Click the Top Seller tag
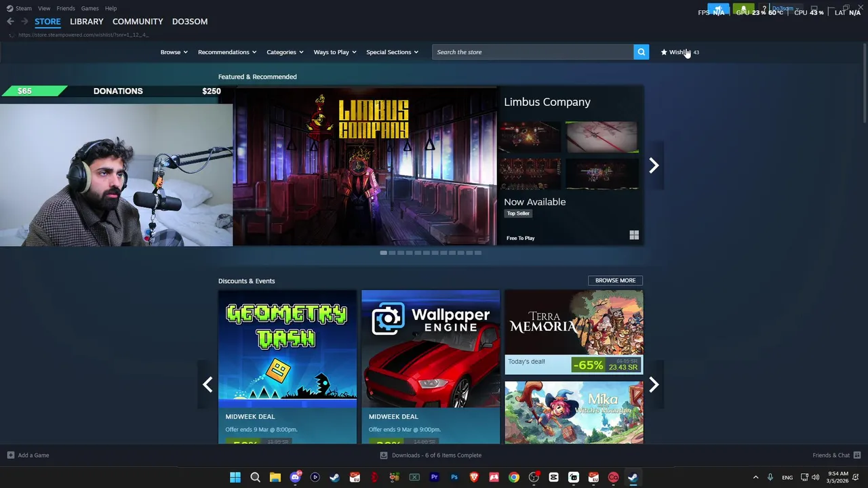Image resolution: width=868 pixels, height=488 pixels. point(518,213)
